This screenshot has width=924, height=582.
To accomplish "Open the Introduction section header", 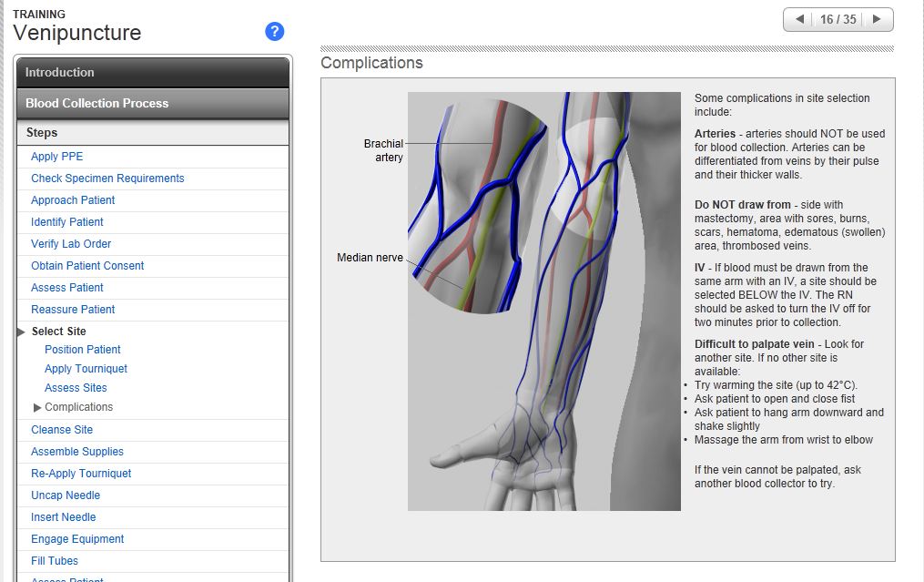I will point(152,73).
